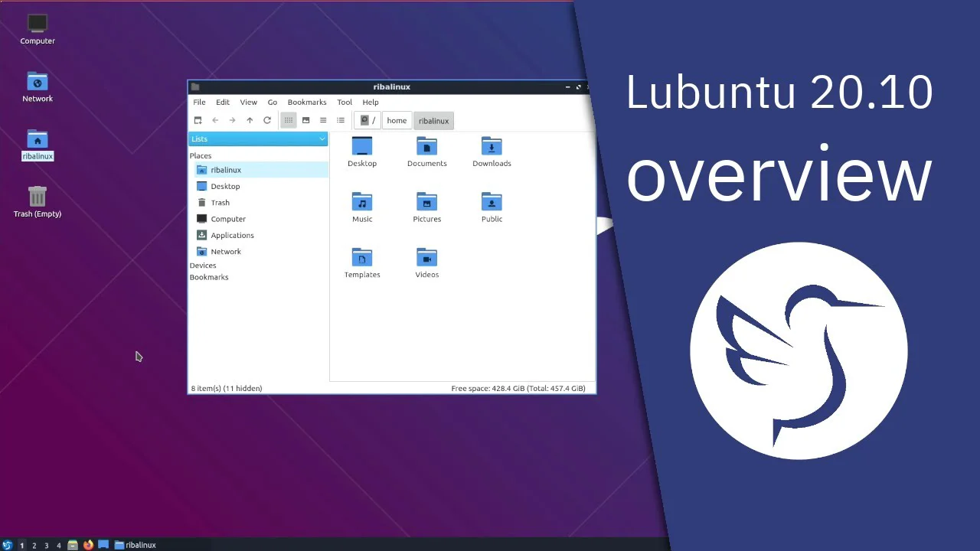980x551 pixels.
Task: Click the window menu icon in title bar
Action: click(x=195, y=86)
